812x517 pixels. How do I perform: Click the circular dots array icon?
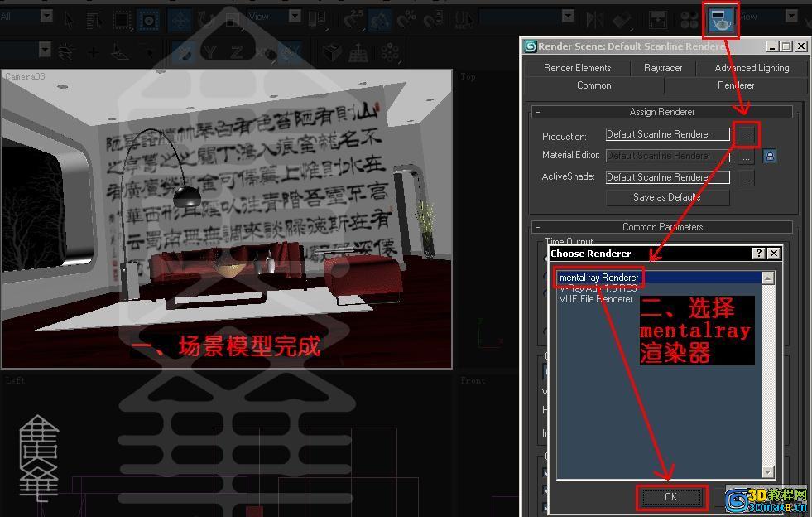point(389,52)
